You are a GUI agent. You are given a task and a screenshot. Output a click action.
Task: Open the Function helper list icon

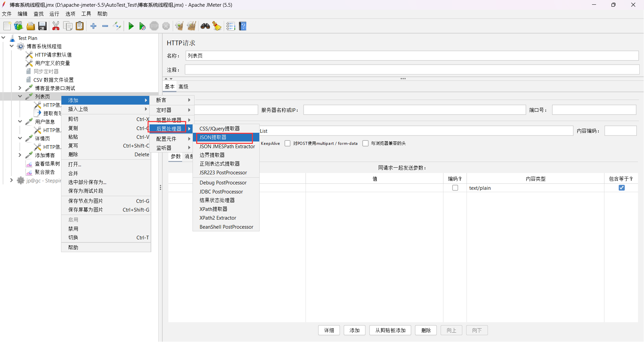pyautogui.click(x=231, y=26)
